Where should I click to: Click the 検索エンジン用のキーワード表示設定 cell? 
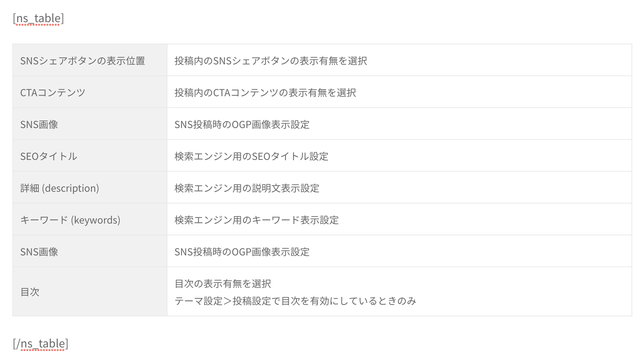click(x=256, y=220)
